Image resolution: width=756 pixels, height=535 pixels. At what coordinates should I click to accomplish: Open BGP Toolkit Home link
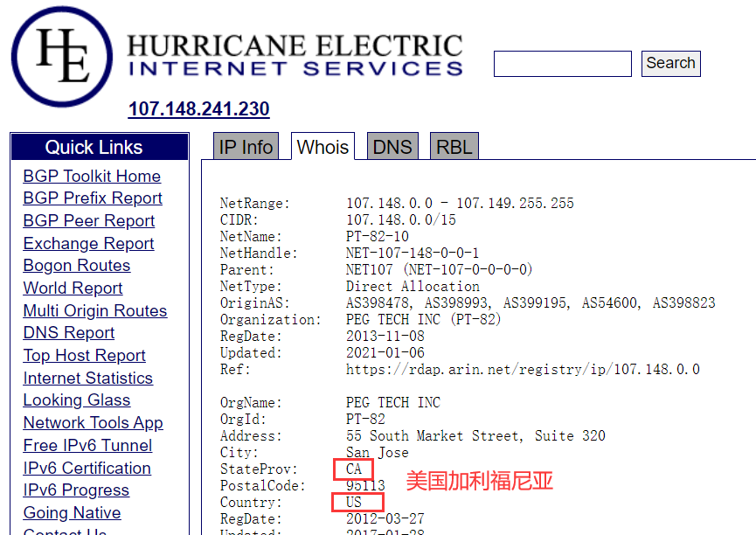tap(92, 176)
